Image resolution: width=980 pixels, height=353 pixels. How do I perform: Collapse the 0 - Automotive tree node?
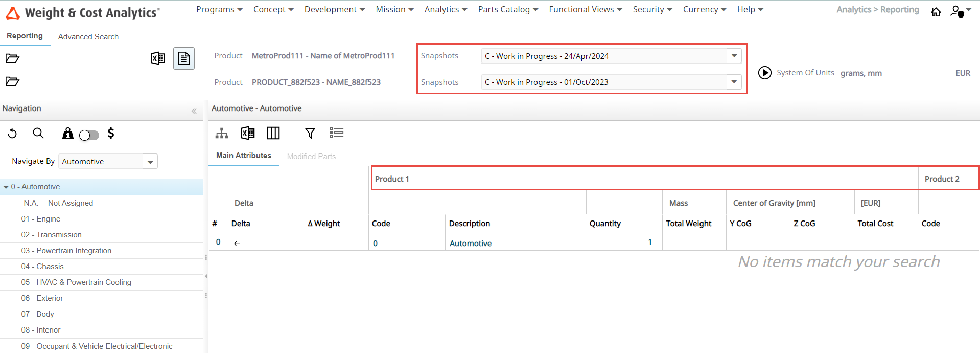(6, 187)
